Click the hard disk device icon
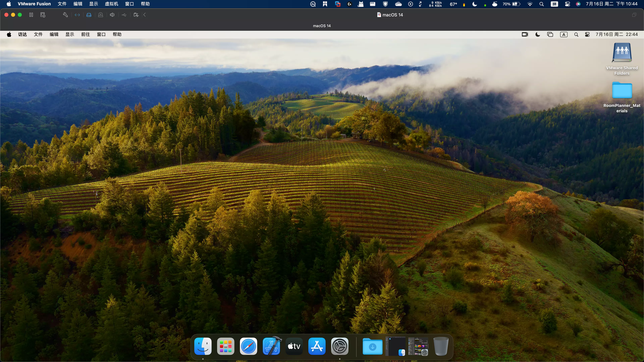The width and height of the screenshot is (644, 362). click(x=89, y=15)
